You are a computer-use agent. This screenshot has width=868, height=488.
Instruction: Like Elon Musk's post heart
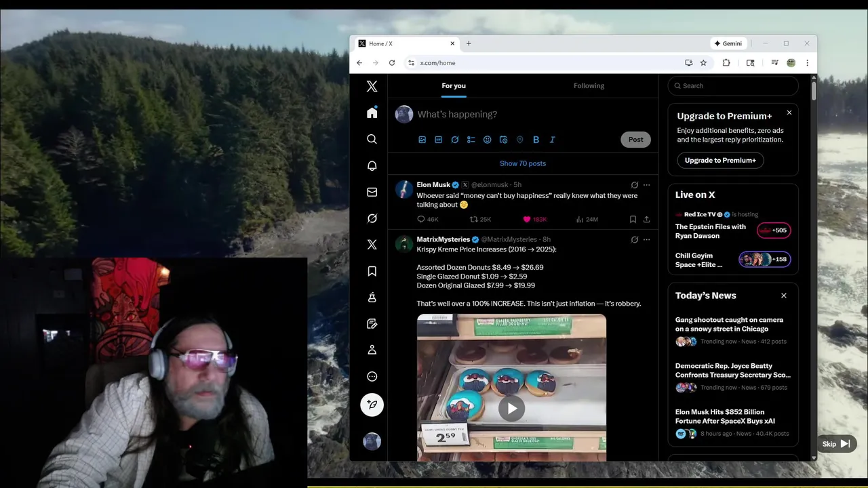(526, 220)
